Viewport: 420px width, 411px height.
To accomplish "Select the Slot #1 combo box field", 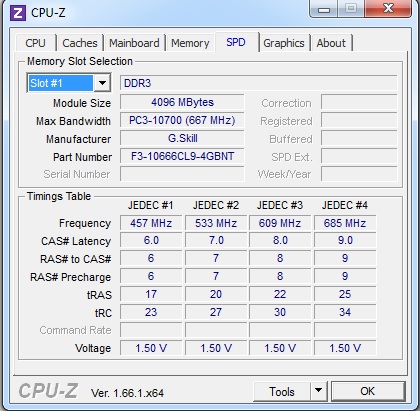I will click(x=69, y=83).
